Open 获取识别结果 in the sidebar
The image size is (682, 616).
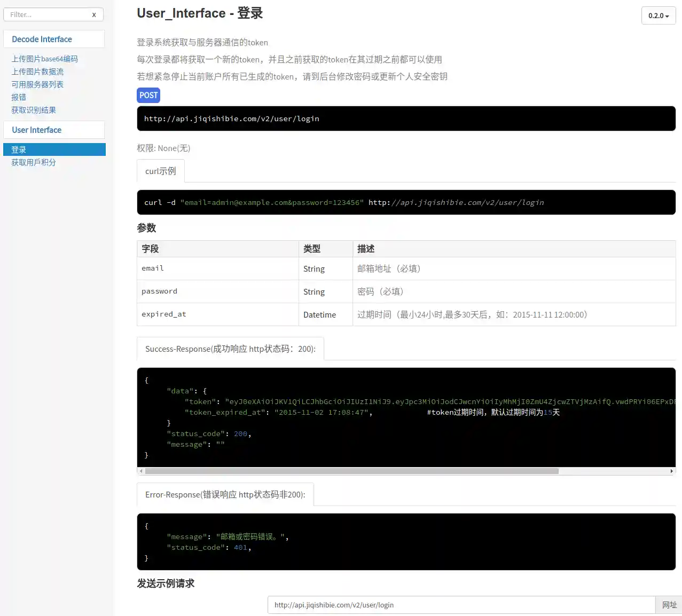[x=34, y=110]
